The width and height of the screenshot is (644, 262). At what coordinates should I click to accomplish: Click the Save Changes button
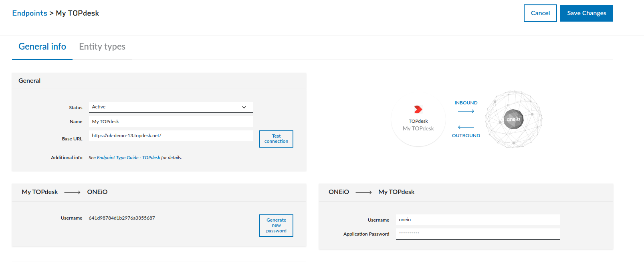(586, 13)
